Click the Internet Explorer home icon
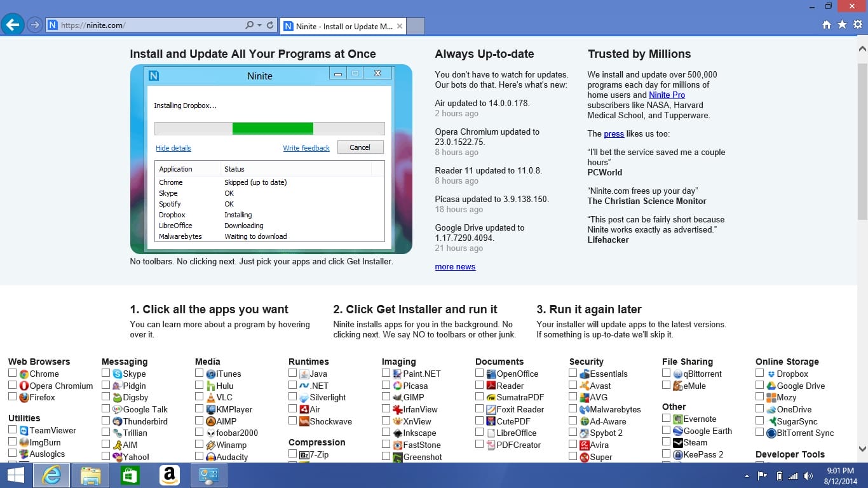868x488 pixels. click(x=827, y=25)
